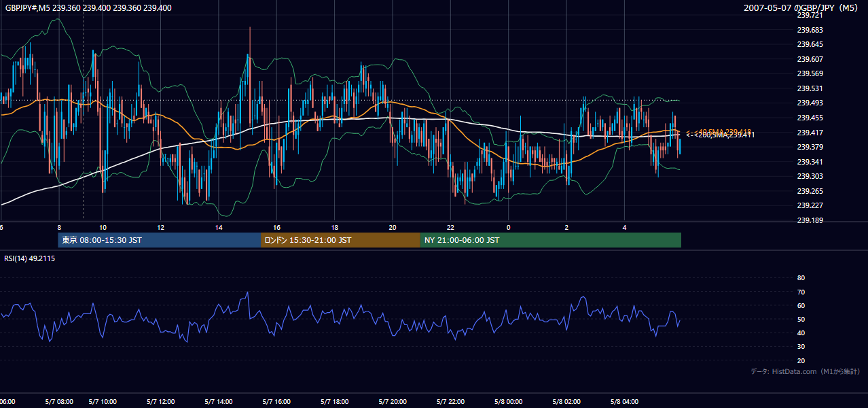The height and width of the screenshot is (408, 868).
Task: Click price level 239.379 on the axis
Action: pos(810,147)
